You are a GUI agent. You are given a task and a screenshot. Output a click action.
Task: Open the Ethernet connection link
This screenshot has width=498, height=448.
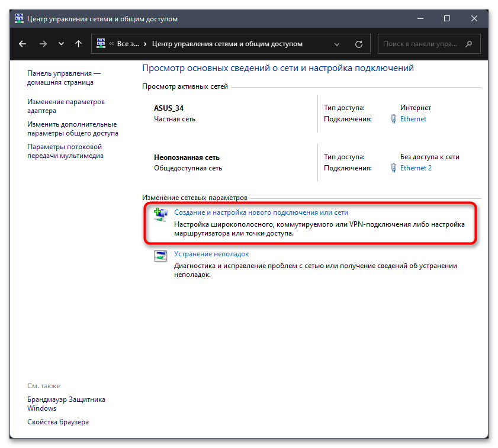[413, 119]
